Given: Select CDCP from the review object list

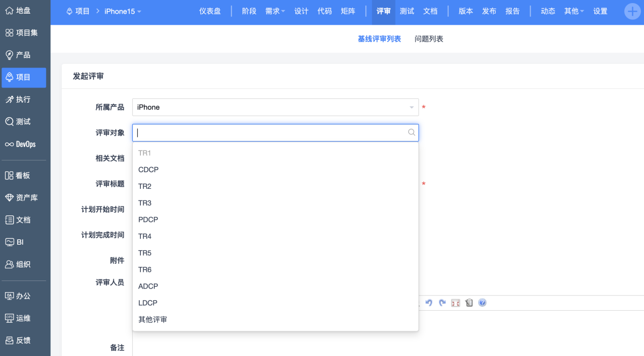Looking at the screenshot, I should (x=148, y=170).
